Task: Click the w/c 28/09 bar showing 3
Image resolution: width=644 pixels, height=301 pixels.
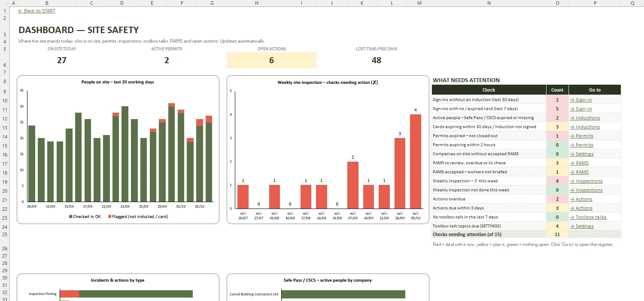Action: [x=400, y=173]
